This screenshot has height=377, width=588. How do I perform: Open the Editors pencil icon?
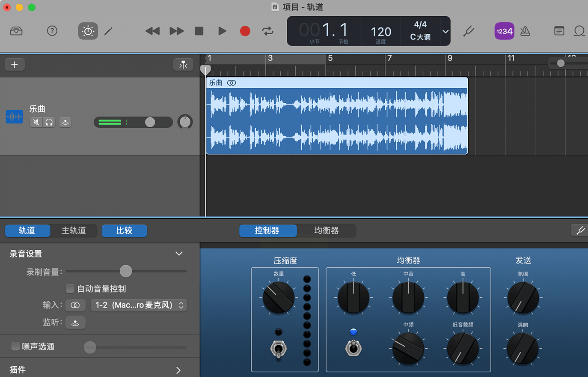(x=108, y=31)
